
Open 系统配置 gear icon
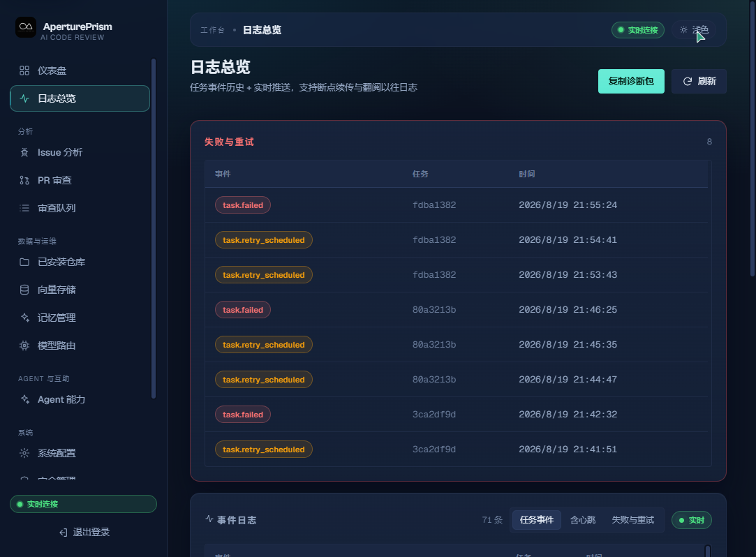pos(24,453)
